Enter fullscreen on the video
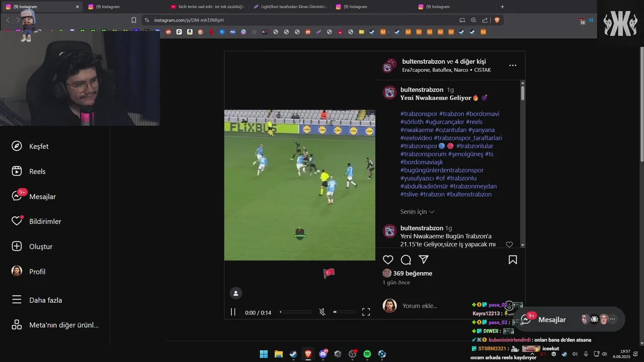This screenshot has width=644, height=362. pyautogui.click(x=366, y=312)
